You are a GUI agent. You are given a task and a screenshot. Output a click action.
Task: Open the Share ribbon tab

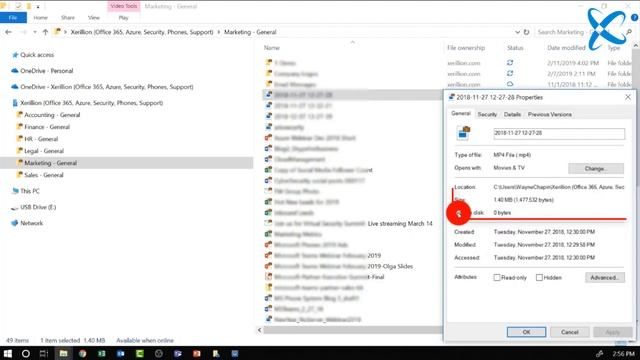[x=68, y=18]
